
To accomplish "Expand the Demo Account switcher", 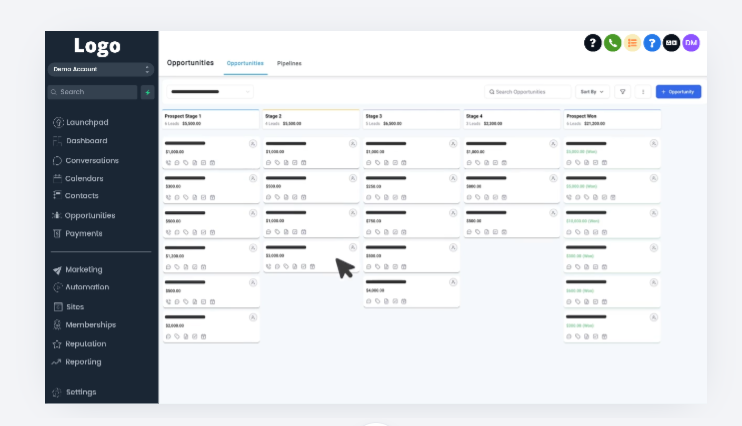I will [x=101, y=69].
